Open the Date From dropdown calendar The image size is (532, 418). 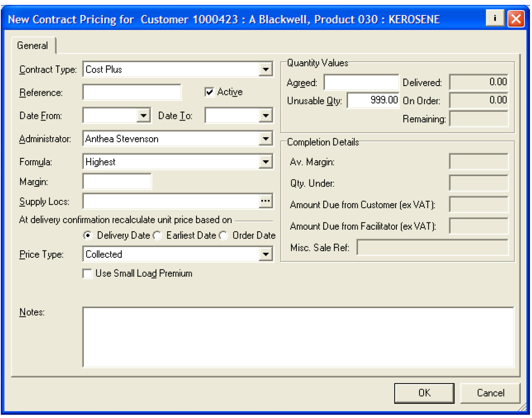143,116
